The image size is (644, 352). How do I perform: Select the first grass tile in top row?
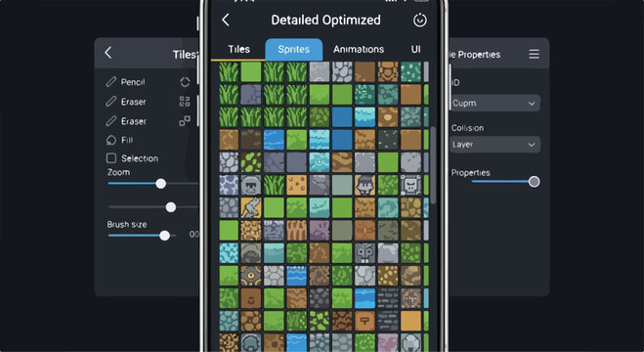tap(229, 72)
